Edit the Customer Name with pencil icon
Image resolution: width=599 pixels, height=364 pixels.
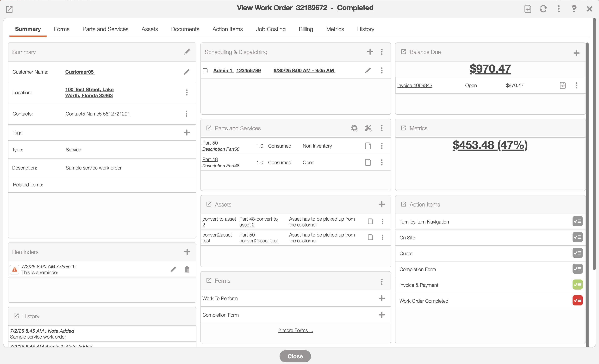(x=187, y=72)
